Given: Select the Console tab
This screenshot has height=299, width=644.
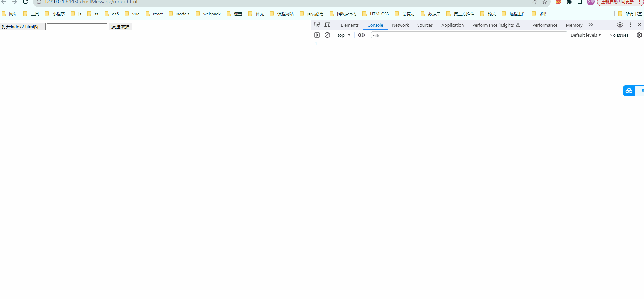Looking at the screenshot, I should click(375, 25).
